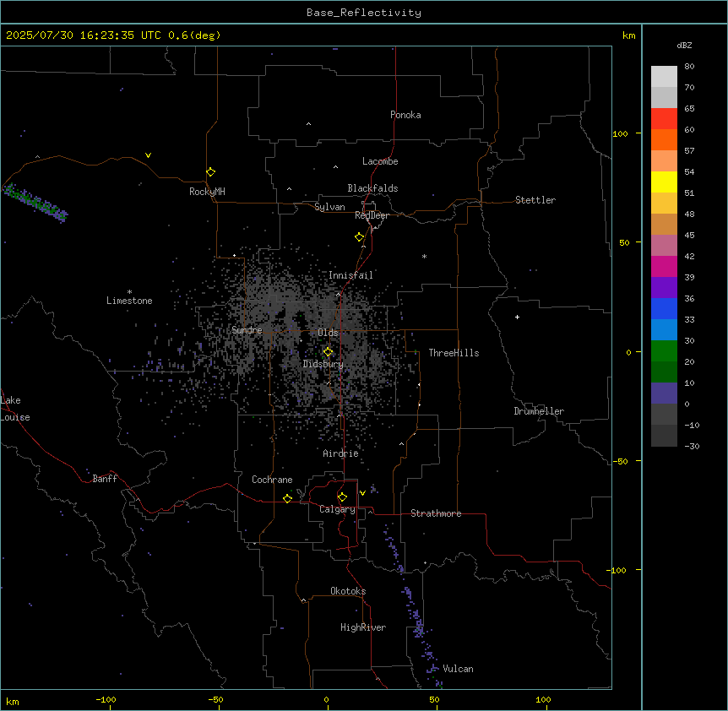Click the Sundre city label
Image resolution: width=728 pixels, height=711 pixels.
click(247, 330)
